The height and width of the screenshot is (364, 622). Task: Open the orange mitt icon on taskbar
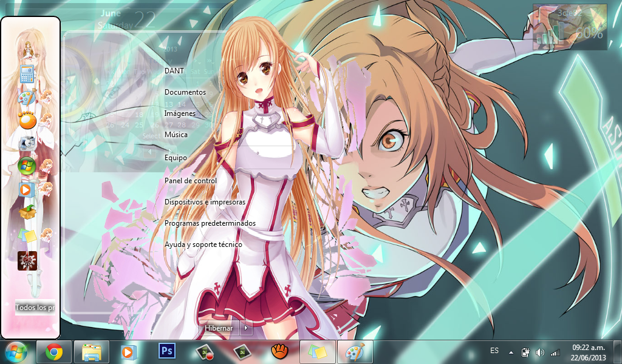click(x=279, y=351)
